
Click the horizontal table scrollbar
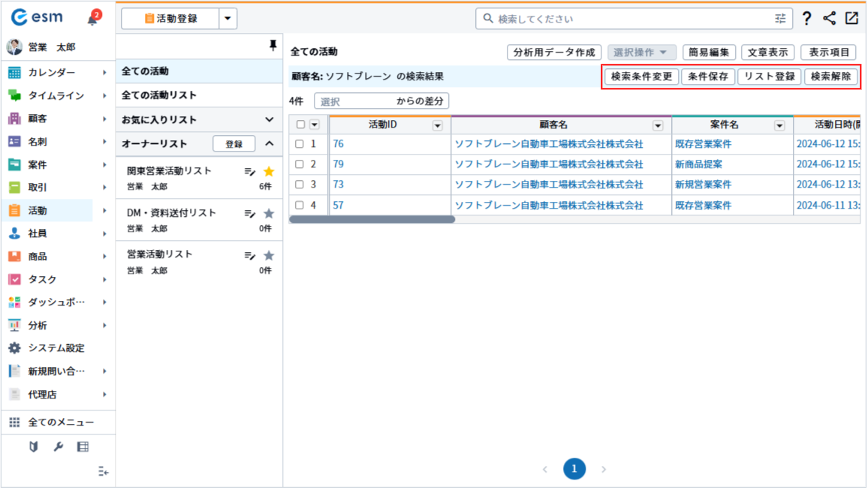[x=372, y=220]
